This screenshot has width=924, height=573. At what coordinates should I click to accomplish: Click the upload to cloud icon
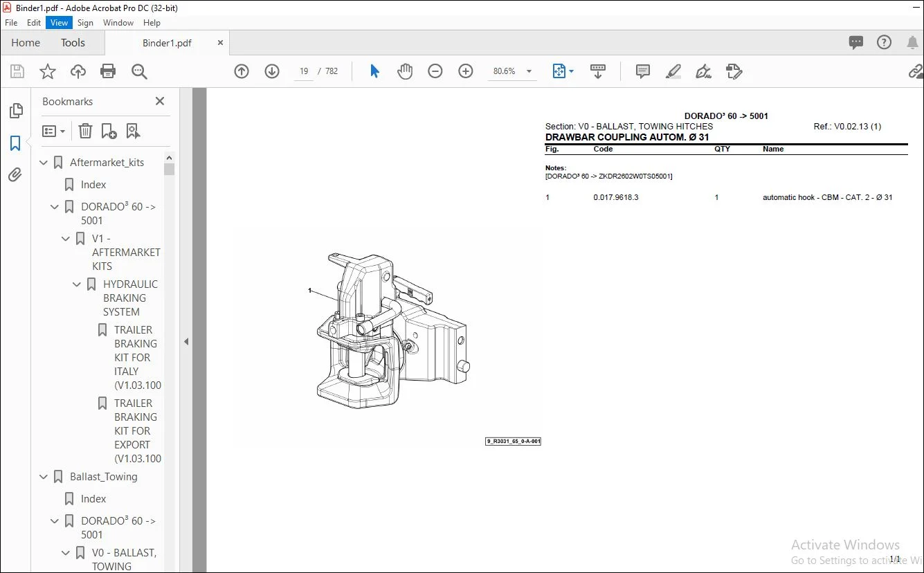pos(78,71)
